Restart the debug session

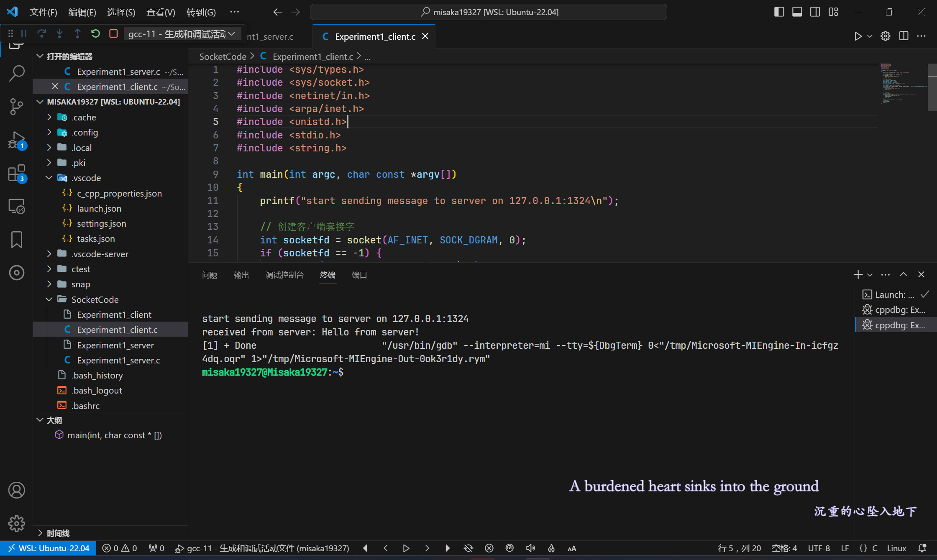[95, 33]
